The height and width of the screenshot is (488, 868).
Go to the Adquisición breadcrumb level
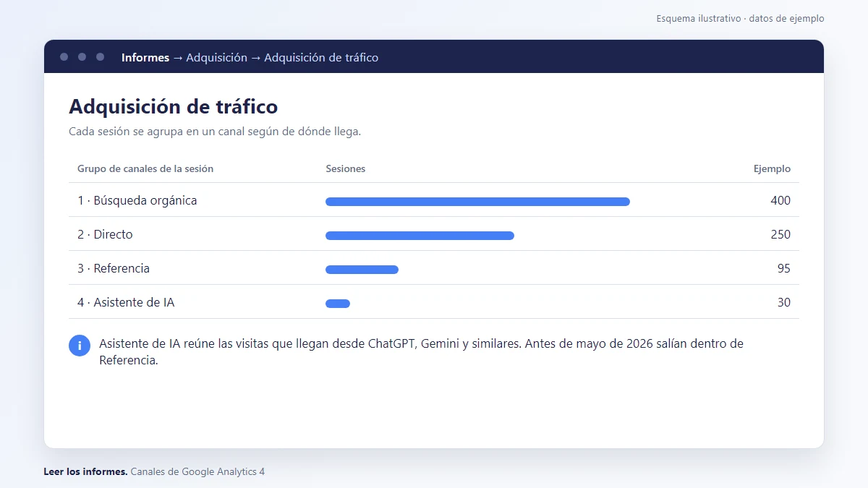[x=216, y=57]
